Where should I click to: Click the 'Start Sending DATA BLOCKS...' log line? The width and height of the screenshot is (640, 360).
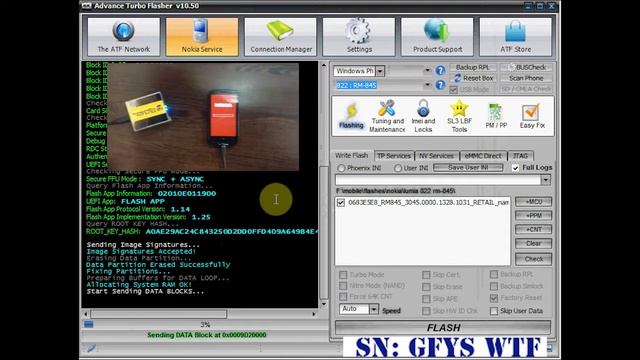(x=145, y=291)
